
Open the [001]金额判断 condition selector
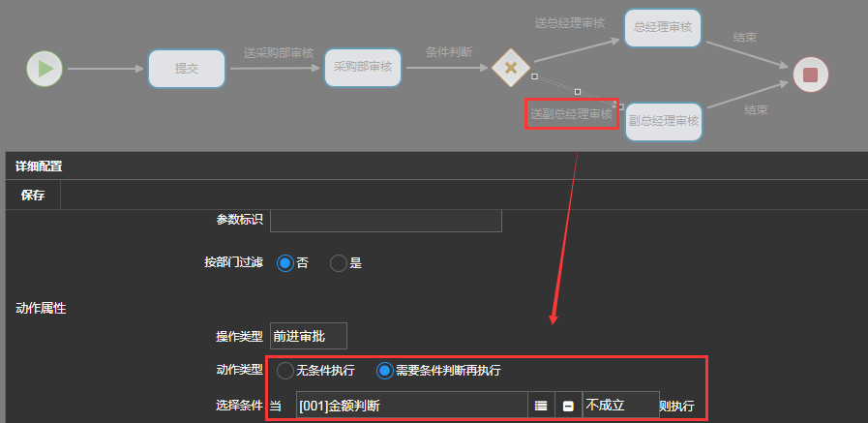point(411,406)
